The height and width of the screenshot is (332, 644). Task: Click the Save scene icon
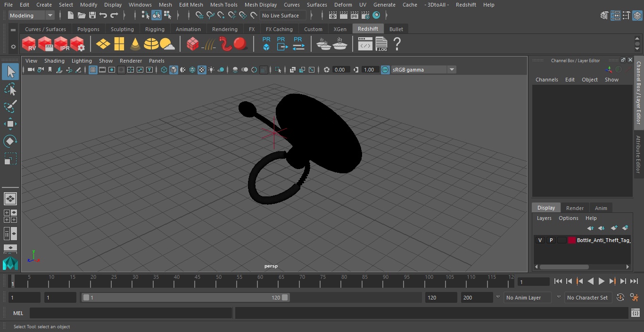[92, 16]
